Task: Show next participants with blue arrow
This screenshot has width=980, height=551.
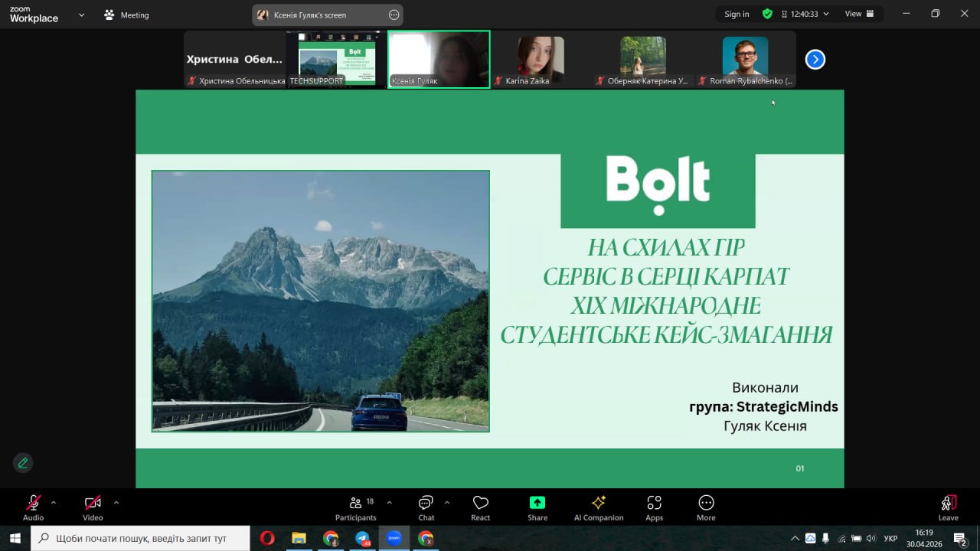Action: [815, 59]
